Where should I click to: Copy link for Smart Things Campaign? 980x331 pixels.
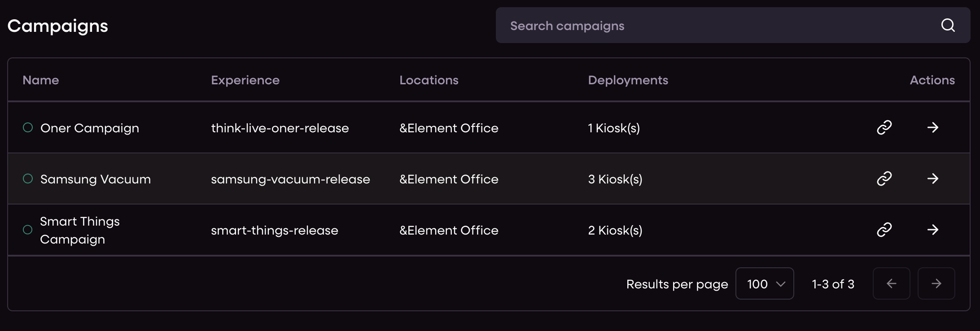click(x=884, y=230)
